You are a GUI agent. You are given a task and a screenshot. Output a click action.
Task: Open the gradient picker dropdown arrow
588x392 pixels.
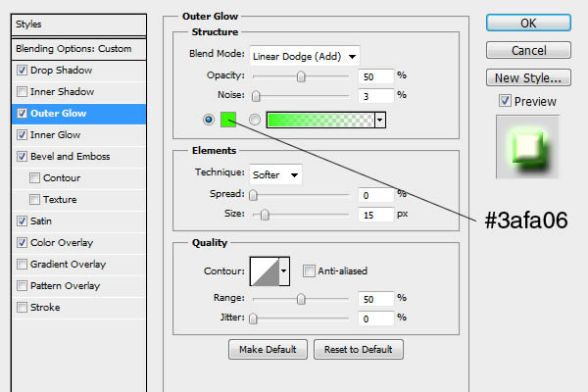coord(379,120)
